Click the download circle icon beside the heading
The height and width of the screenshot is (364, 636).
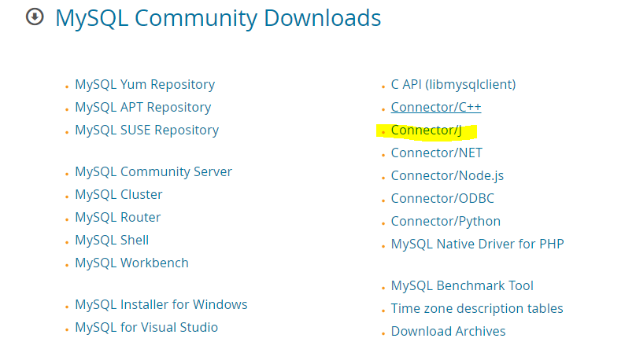pos(35,17)
